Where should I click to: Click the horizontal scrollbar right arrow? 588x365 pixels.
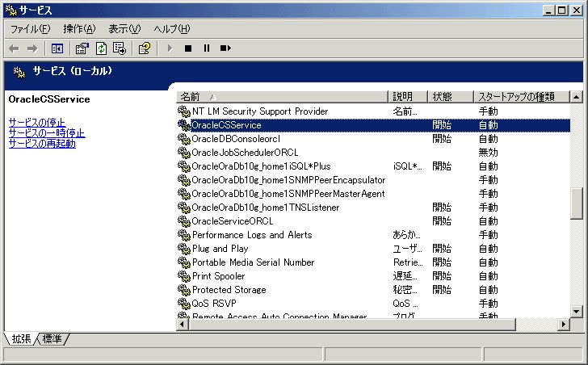(563, 324)
